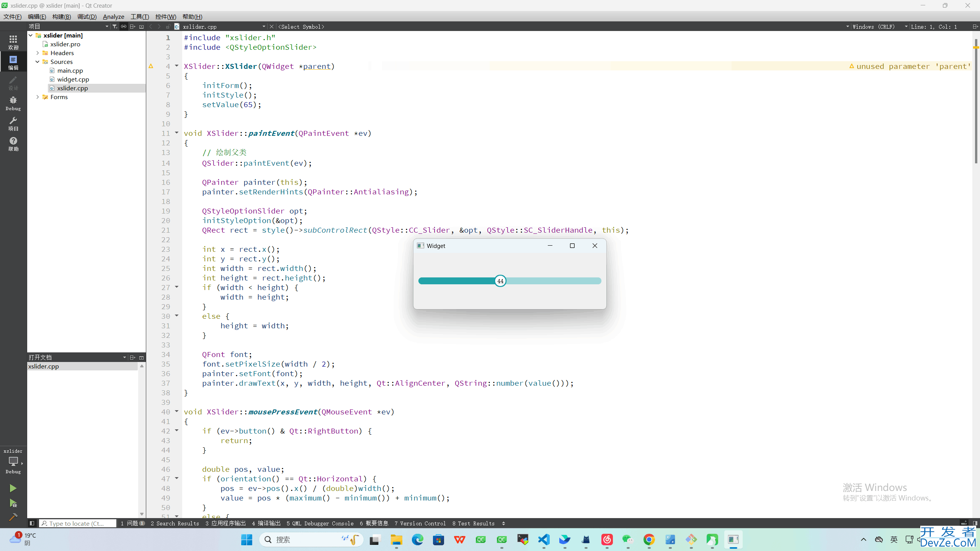Image resolution: width=980 pixels, height=551 pixels.
Task: Click the warning icon on line 4
Action: coord(151,66)
